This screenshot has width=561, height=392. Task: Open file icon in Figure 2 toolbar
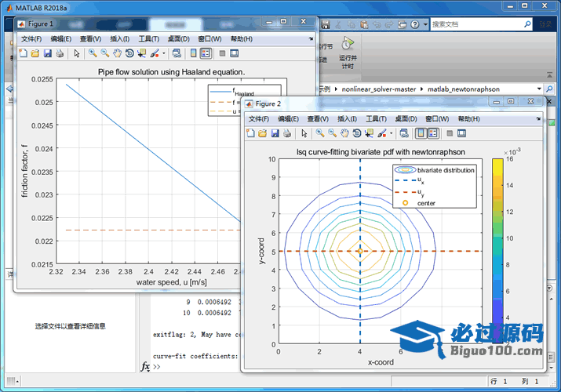263,133
